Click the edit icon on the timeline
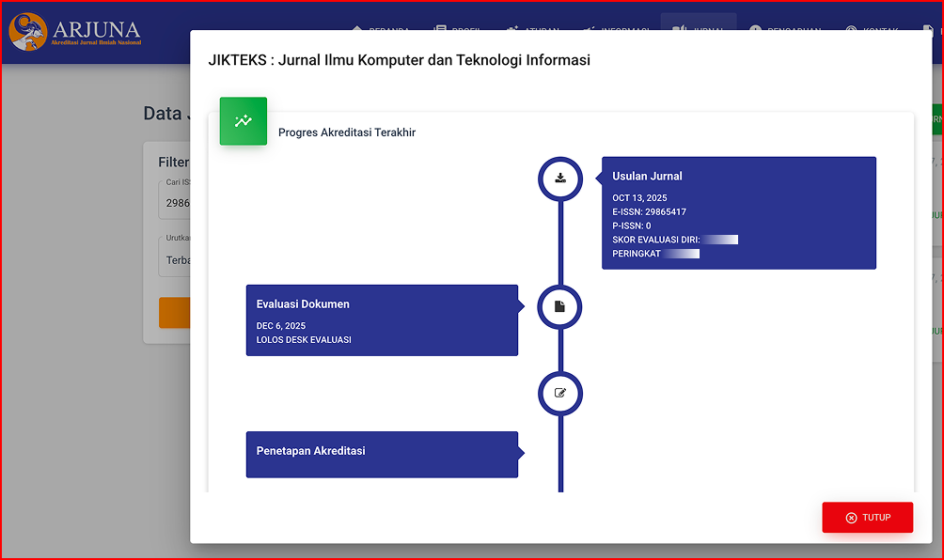The height and width of the screenshot is (560, 944). point(560,393)
